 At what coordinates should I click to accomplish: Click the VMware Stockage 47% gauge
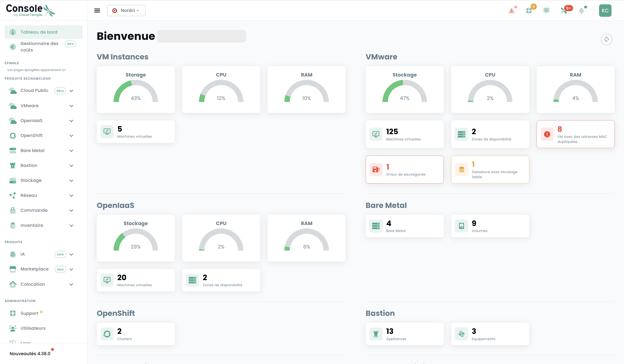(x=405, y=91)
